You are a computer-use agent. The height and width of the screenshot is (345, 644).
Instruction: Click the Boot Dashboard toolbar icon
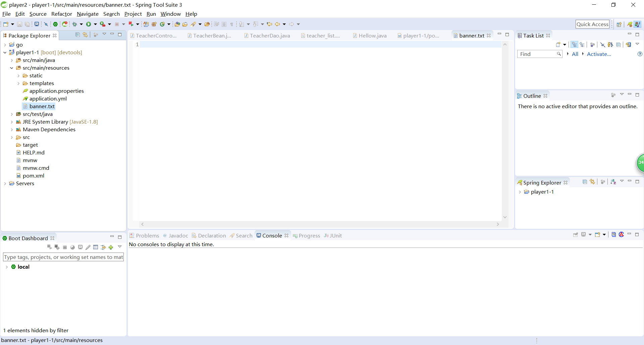coord(55,24)
